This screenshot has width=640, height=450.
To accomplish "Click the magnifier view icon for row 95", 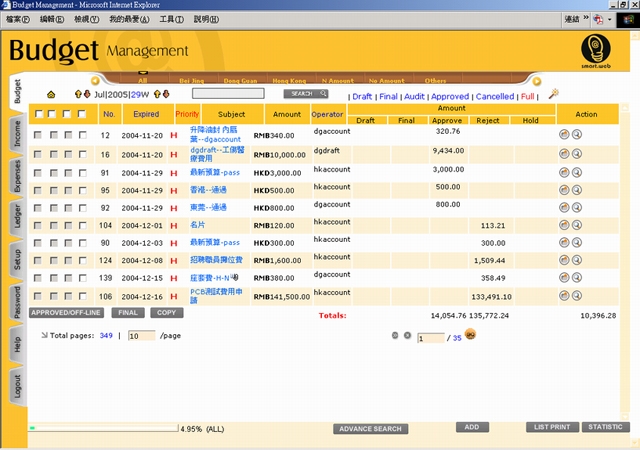I will (577, 190).
